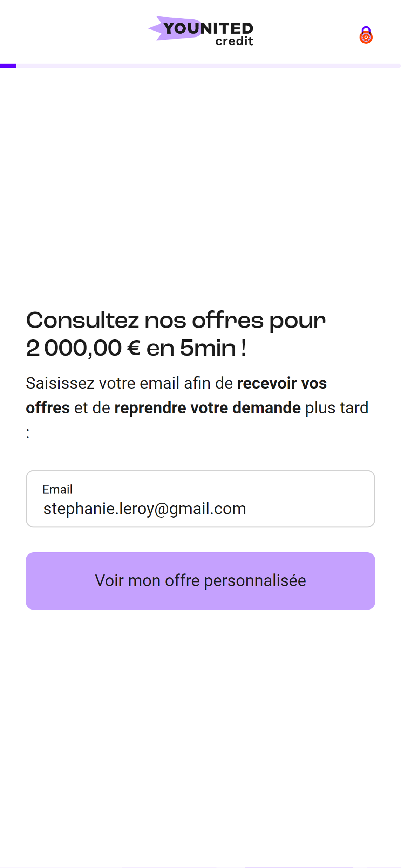Click bold text "recevoir vos"
This screenshot has width=401, height=868.
(x=282, y=383)
